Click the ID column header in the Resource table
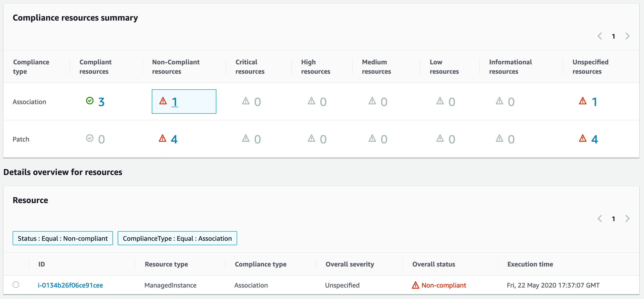644x299 pixels. pyautogui.click(x=41, y=264)
